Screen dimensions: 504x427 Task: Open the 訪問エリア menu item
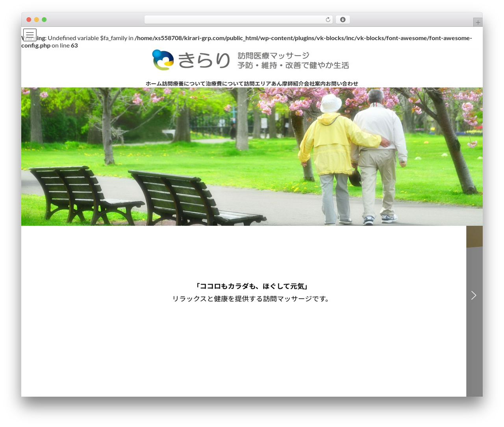click(258, 84)
